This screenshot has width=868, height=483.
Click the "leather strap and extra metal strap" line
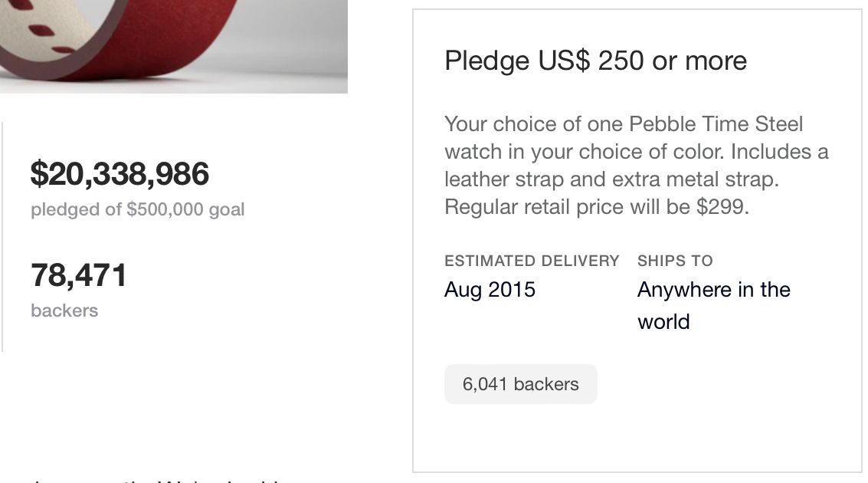pos(611,179)
